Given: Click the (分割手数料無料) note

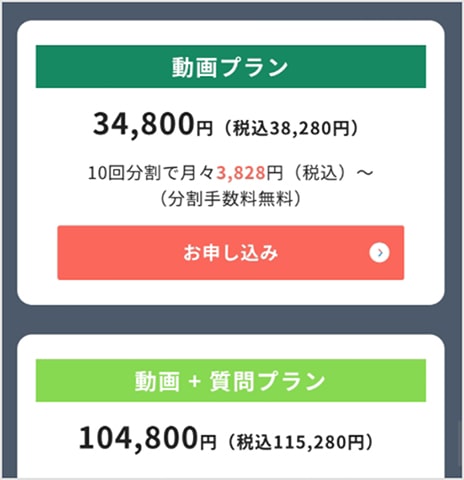Looking at the screenshot, I should 231,199.
